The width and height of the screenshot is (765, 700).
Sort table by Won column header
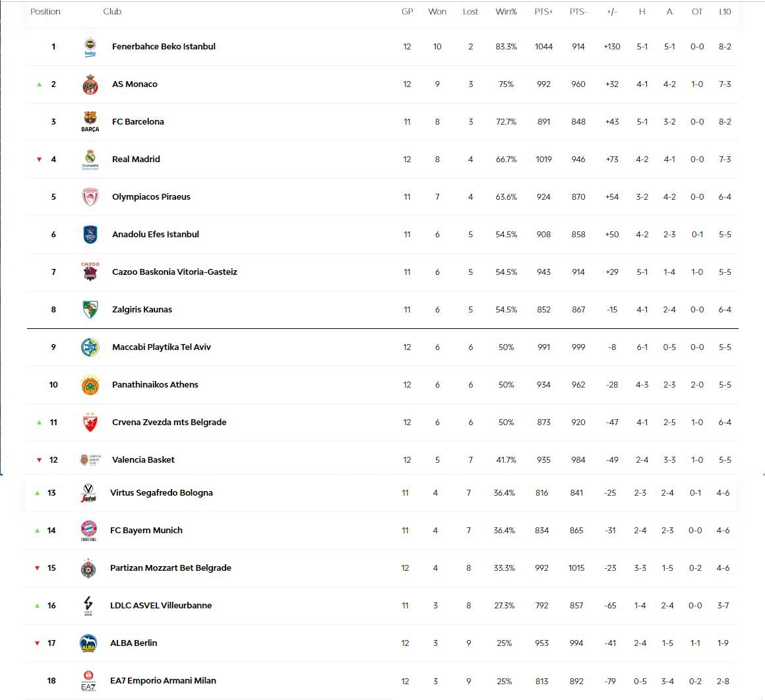point(437,12)
